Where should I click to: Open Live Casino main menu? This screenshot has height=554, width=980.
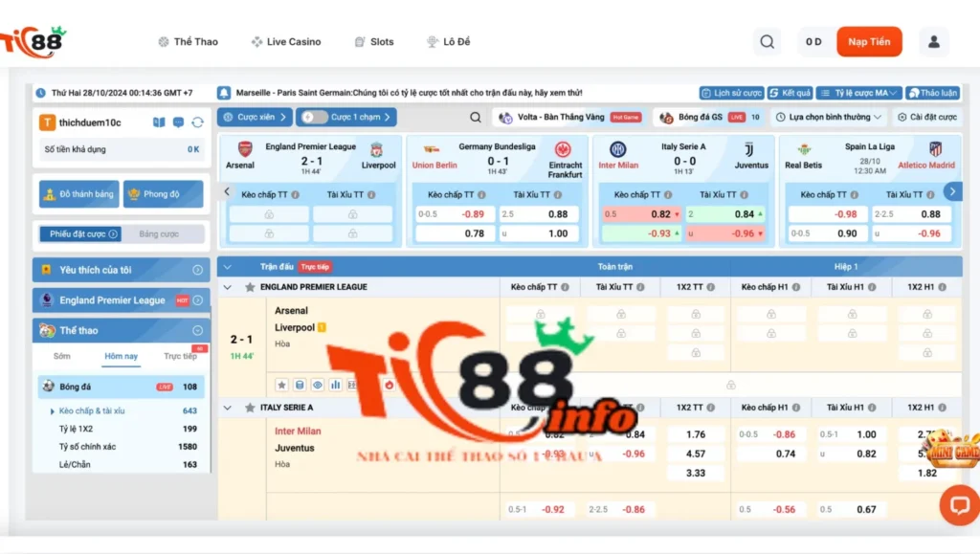tap(286, 42)
